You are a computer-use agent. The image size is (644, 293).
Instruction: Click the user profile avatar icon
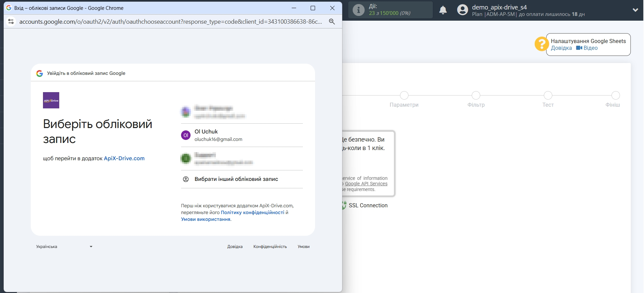click(x=462, y=10)
